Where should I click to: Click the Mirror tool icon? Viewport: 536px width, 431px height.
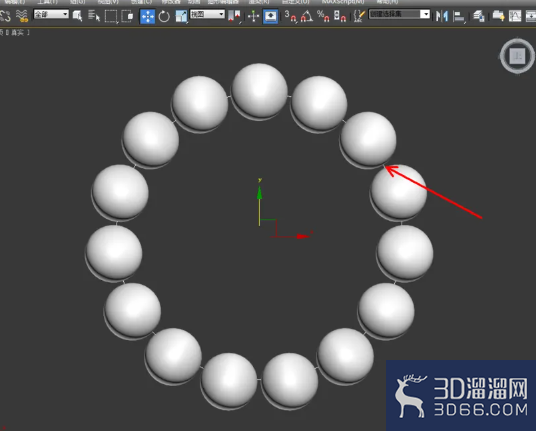point(442,16)
